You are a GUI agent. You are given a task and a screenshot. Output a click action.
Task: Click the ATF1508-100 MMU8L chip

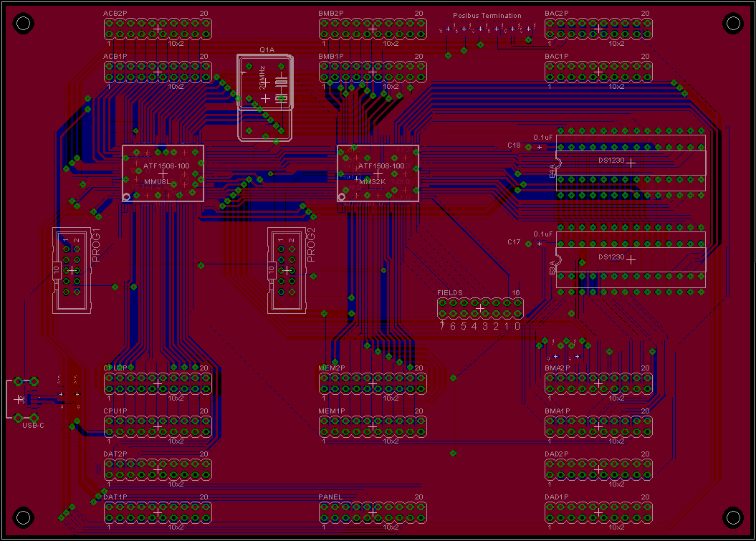click(163, 173)
